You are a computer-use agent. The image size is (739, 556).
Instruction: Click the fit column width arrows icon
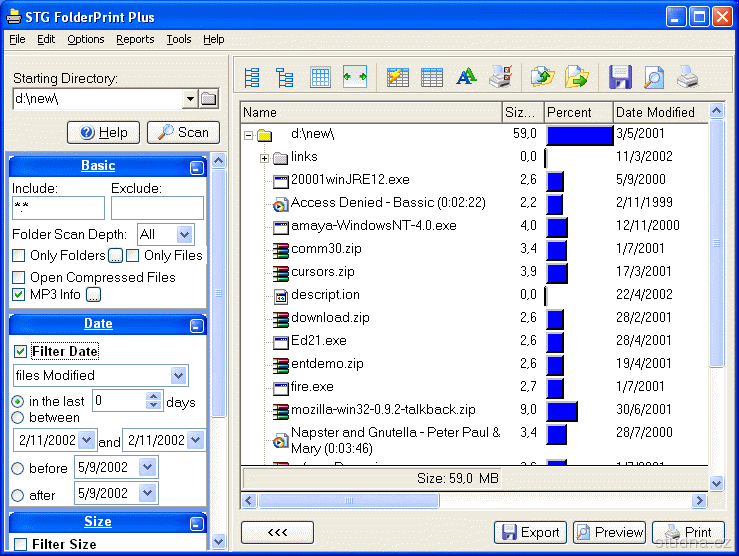[x=354, y=77]
